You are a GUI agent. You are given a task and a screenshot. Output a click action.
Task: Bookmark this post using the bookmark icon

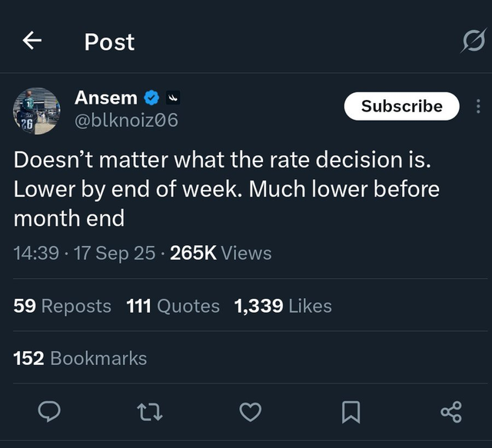[351, 413]
